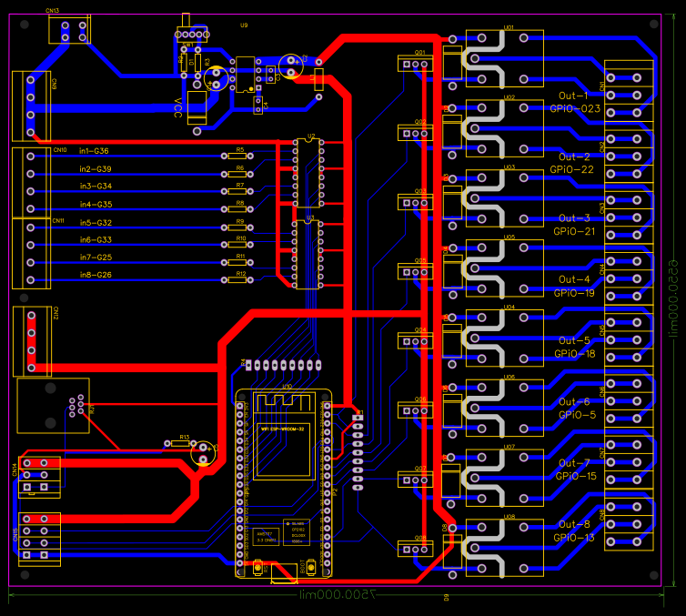686x616 pixels.
Task: Select the in1-G36 input label
Action: pyautogui.click(x=94, y=151)
